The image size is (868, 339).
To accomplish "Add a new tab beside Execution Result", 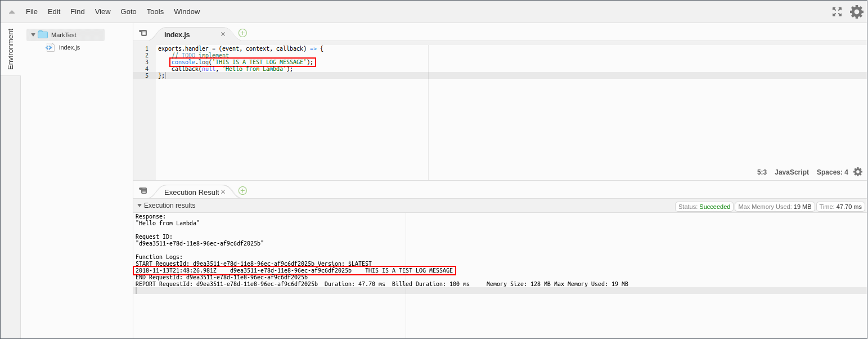I will [x=242, y=191].
